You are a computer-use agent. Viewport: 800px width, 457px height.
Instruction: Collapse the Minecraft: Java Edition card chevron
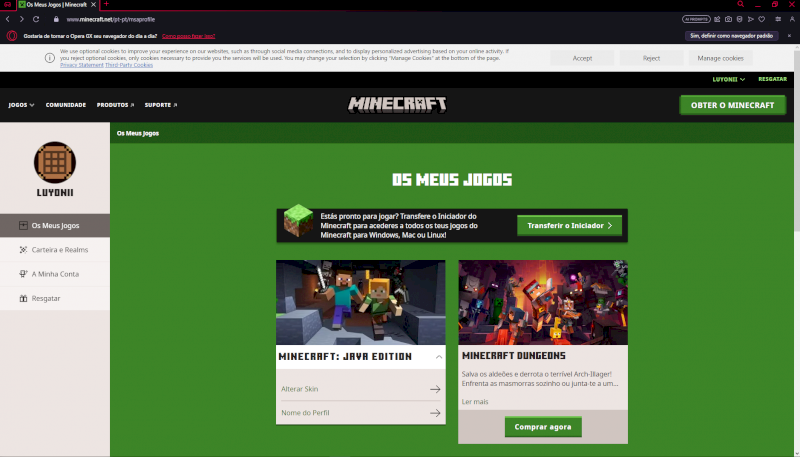point(439,357)
